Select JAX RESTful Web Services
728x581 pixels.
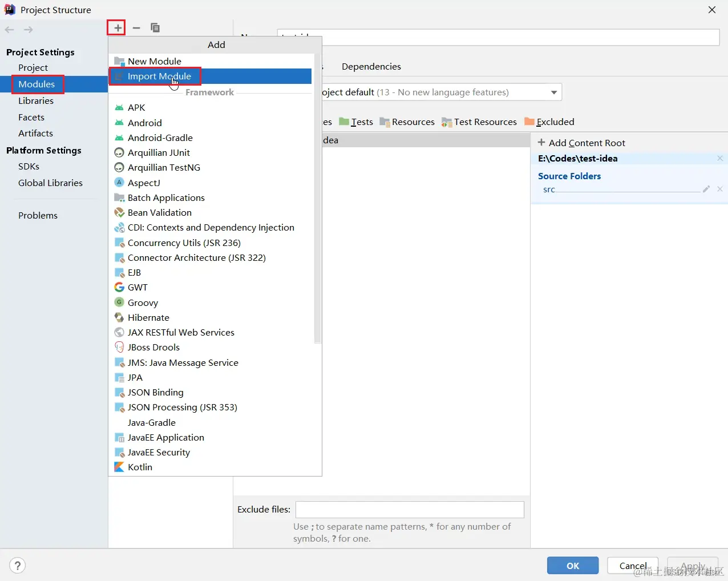click(210, 332)
